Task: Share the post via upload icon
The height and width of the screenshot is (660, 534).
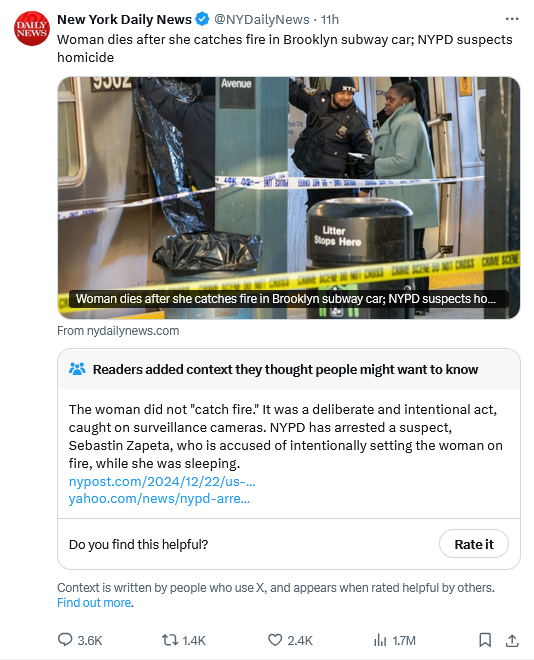Action: pyautogui.click(x=512, y=640)
